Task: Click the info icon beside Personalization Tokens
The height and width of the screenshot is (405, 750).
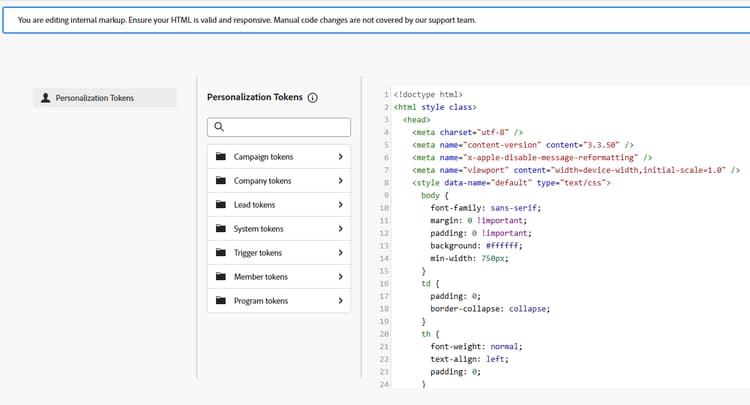Action: tap(312, 98)
